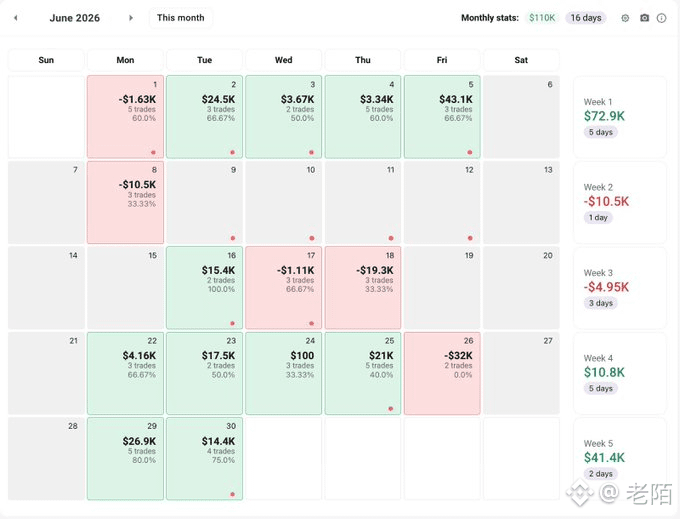Select the Week 1 summary card
The image size is (680, 519).
pos(620,117)
